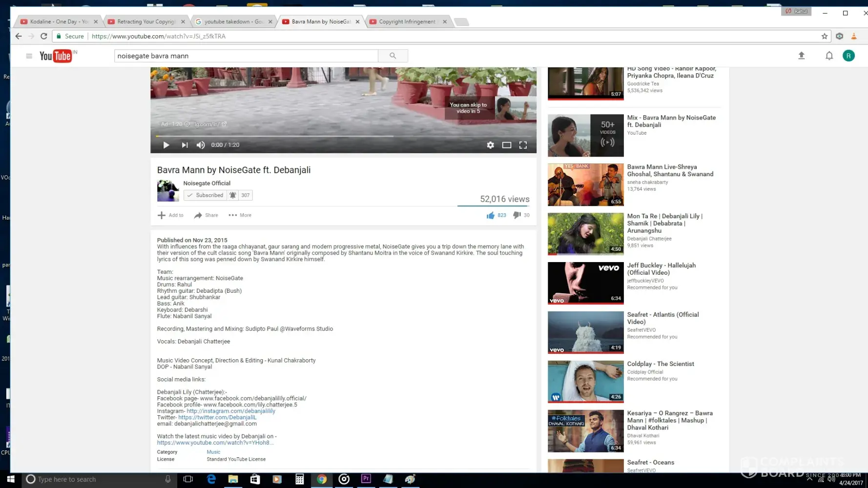Enter fullscreen video mode

tap(523, 145)
